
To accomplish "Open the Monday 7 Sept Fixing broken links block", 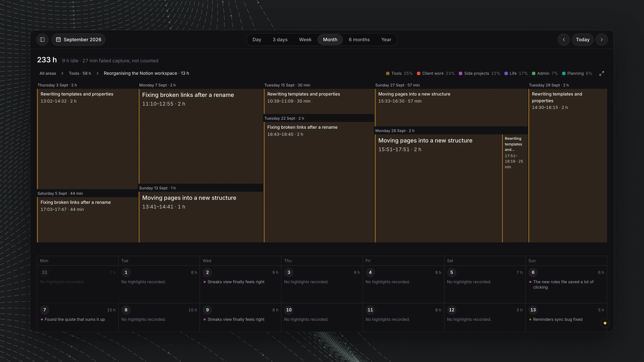I will 201,136.
